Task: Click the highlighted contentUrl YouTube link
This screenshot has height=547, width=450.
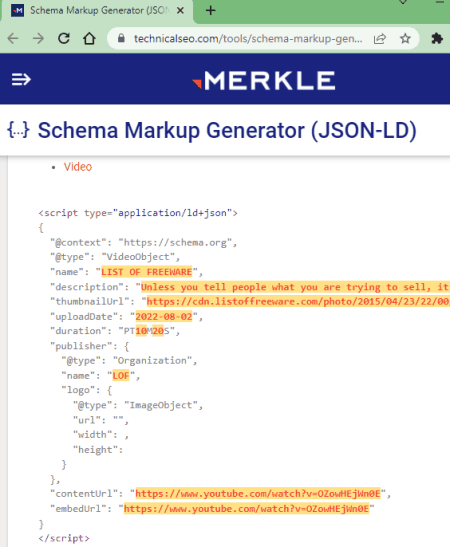Action: 258,494
